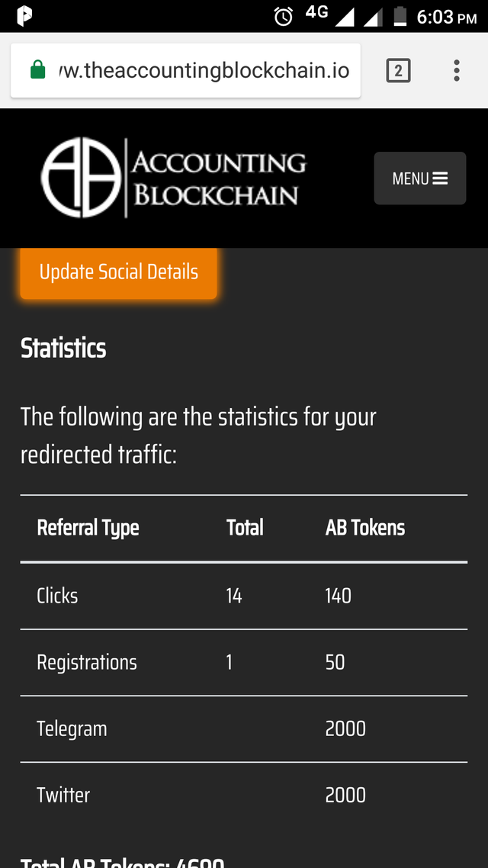This screenshot has height=868, width=488.
Task: Open the MENU hamburger button
Action: tap(419, 178)
